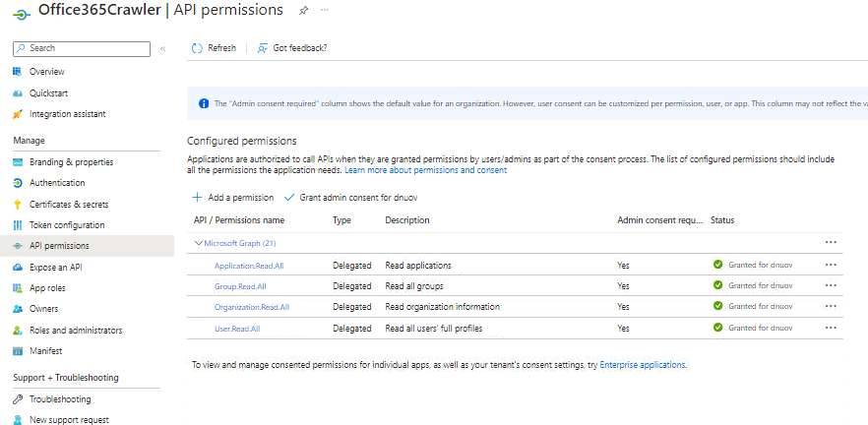Image resolution: width=868 pixels, height=425 pixels.
Task: Click the Group.Read.All permission link
Action: point(239,286)
